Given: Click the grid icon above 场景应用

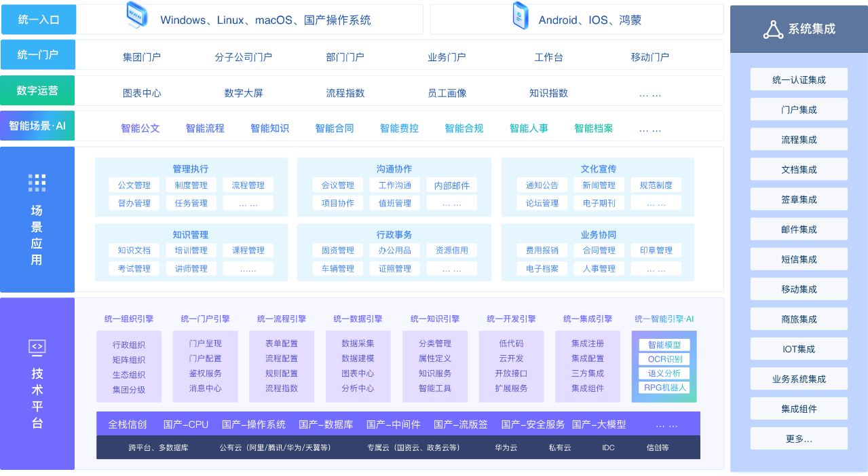Looking at the screenshot, I should 37,183.
